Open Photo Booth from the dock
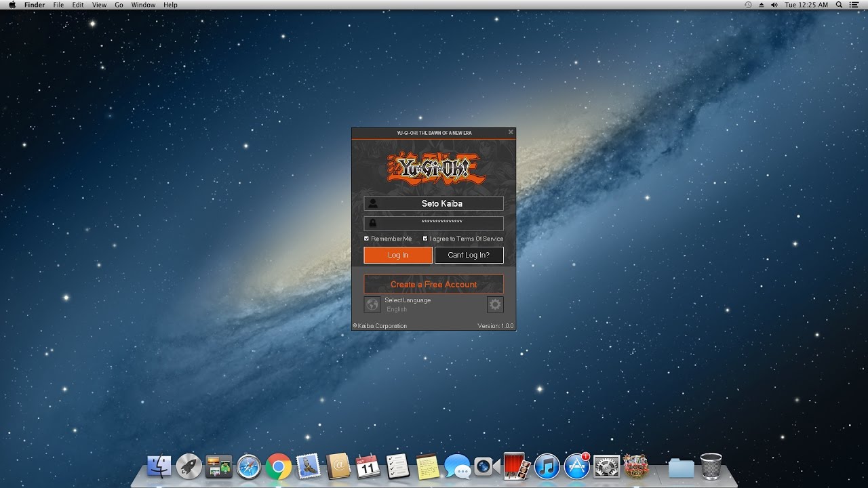 coord(517,466)
